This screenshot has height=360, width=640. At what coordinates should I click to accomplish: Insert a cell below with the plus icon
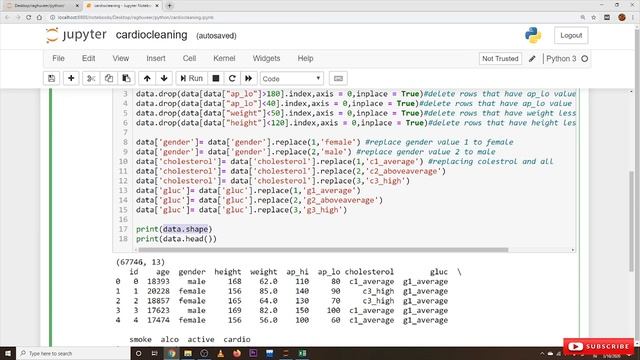pyautogui.click(x=71, y=78)
